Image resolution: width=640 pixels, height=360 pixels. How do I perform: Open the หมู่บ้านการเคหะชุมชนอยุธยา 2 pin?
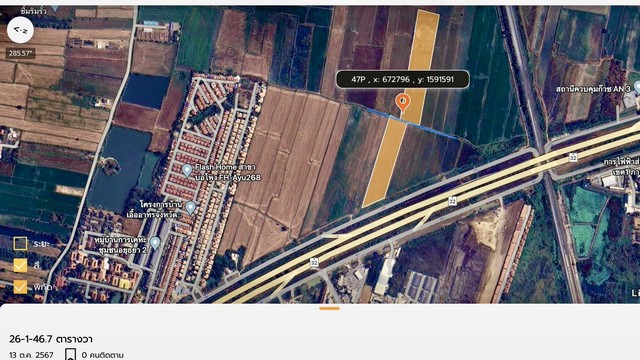pyautogui.click(x=155, y=243)
